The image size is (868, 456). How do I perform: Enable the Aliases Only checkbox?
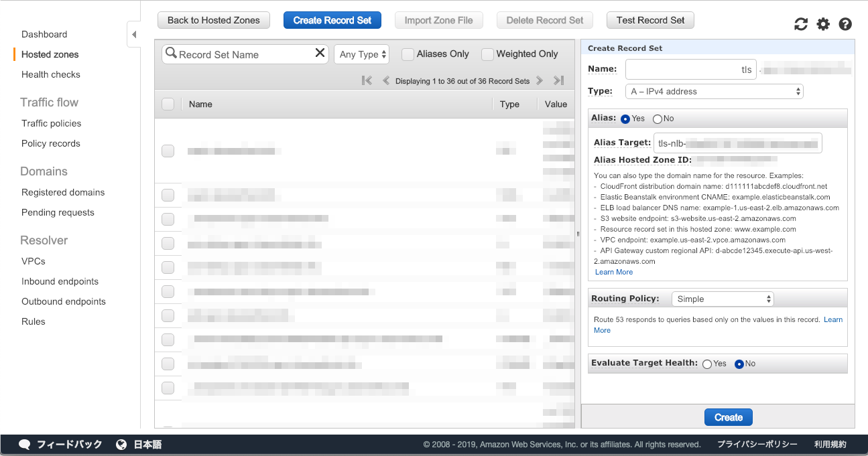point(408,54)
